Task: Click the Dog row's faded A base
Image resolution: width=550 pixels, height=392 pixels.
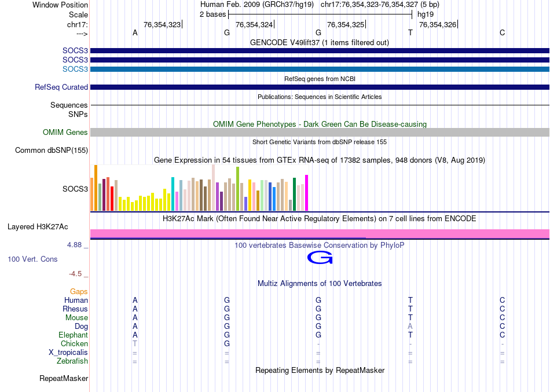Action: [x=410, y=327]
